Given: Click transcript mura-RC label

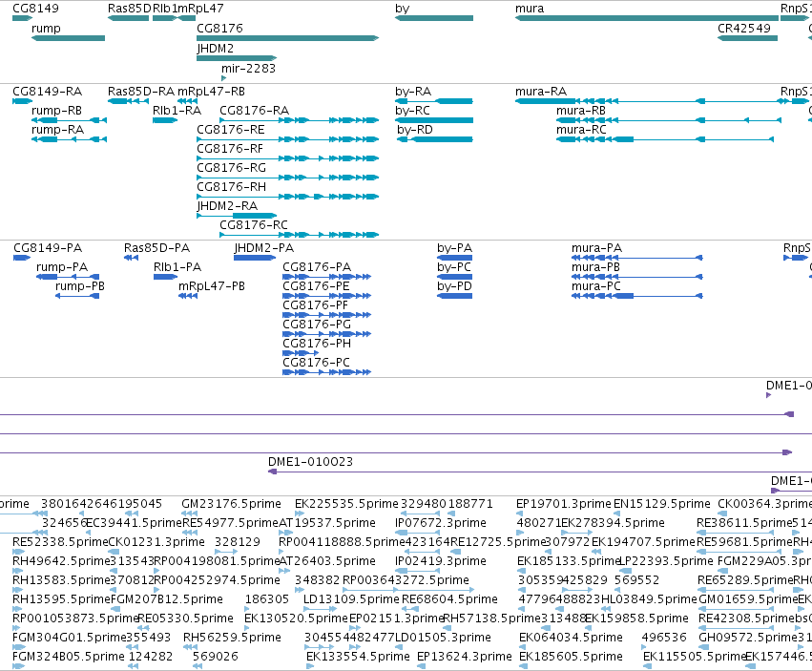Looking at the screenshot, I should (x=581, y=130).
